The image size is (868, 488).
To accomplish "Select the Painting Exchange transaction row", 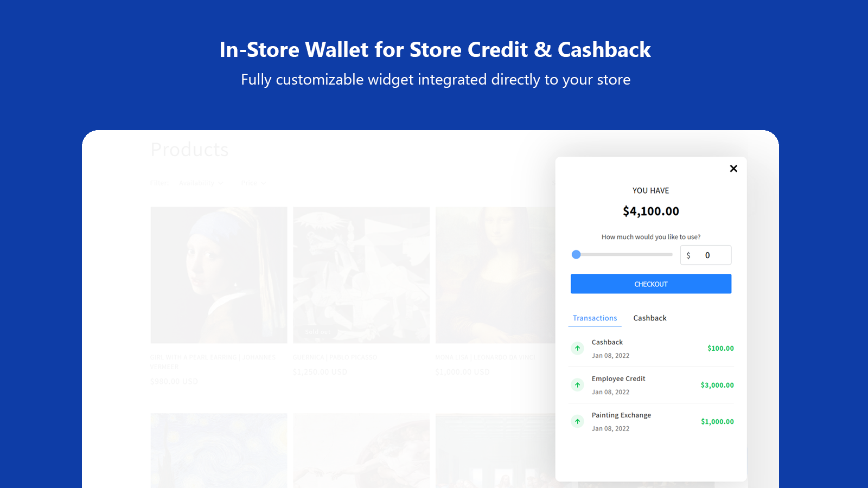I will coord(651,421).
